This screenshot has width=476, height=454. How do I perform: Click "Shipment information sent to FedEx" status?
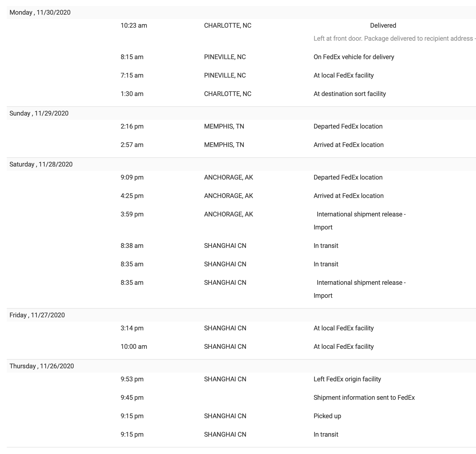click(364, 398)
